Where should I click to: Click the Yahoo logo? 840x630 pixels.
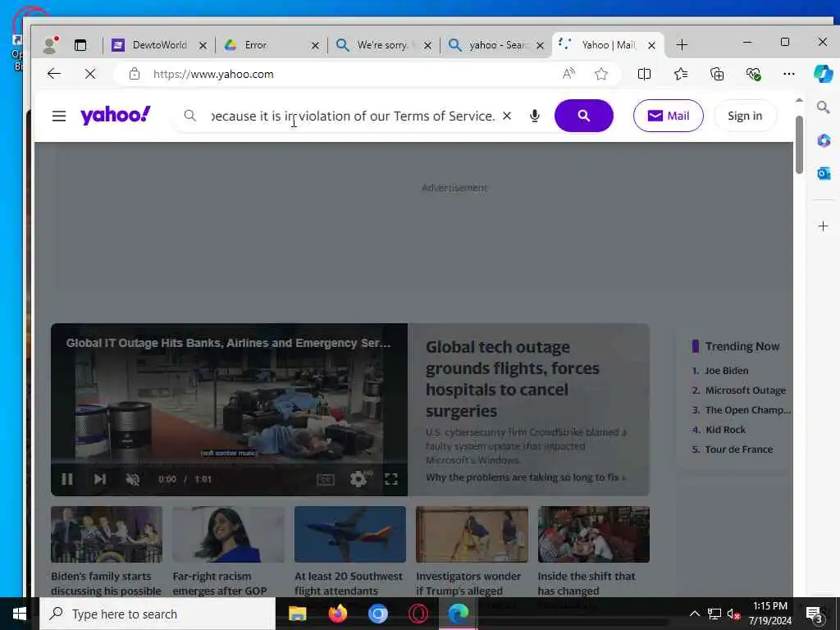(x=115, y=115)
